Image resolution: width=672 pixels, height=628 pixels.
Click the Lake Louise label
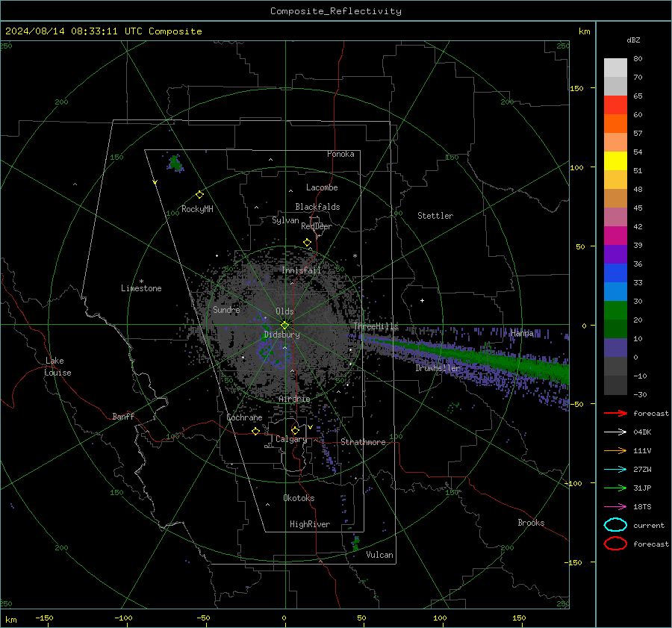click(57, 367)
